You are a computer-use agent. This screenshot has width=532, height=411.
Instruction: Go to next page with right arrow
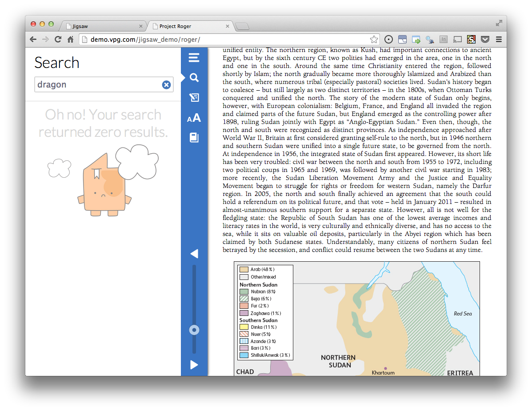pyautogui.click(x=194, y=365)
